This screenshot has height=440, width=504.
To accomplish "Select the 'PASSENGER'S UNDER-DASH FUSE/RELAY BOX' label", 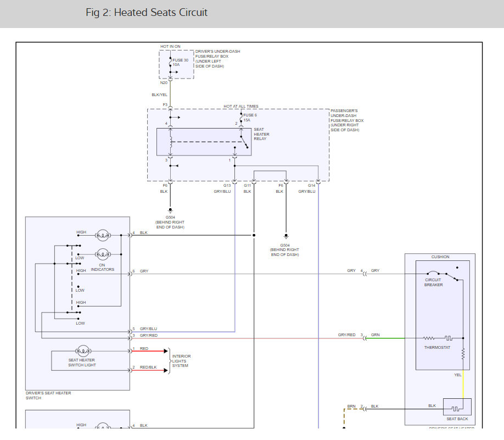I will coord(347,120).
